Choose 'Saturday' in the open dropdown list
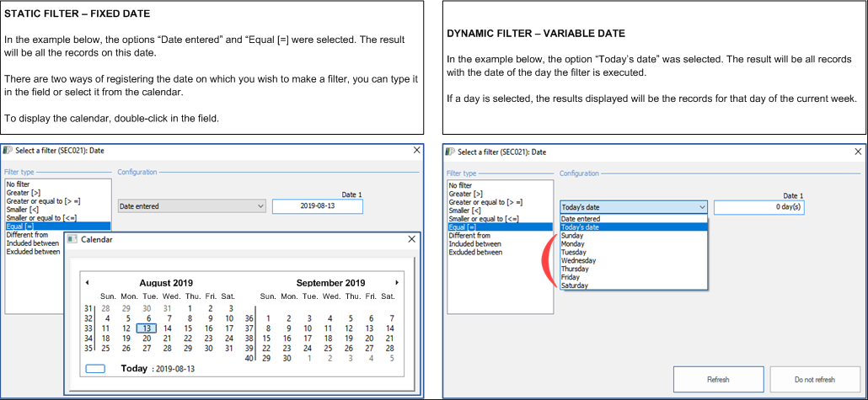The height and width of the screenshot is (400, 868). click(575, 285)
